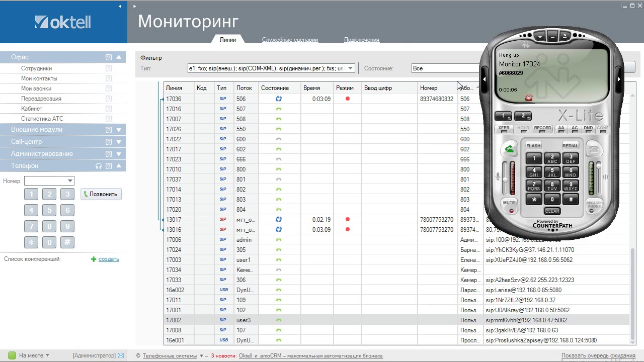Image resolution: width=644 pixels, height=362 pixels.
Task: Open the Телефонные системы link
Action: 170,356
